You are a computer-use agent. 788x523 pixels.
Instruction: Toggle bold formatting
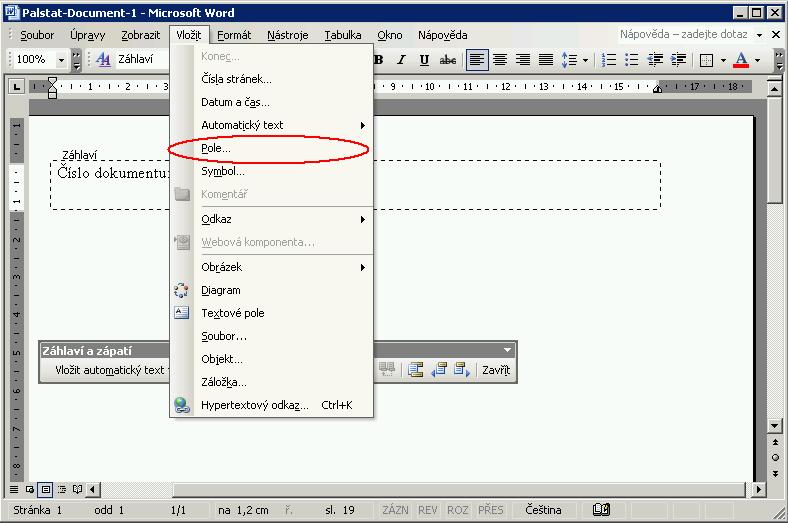(x=379, y=60)
